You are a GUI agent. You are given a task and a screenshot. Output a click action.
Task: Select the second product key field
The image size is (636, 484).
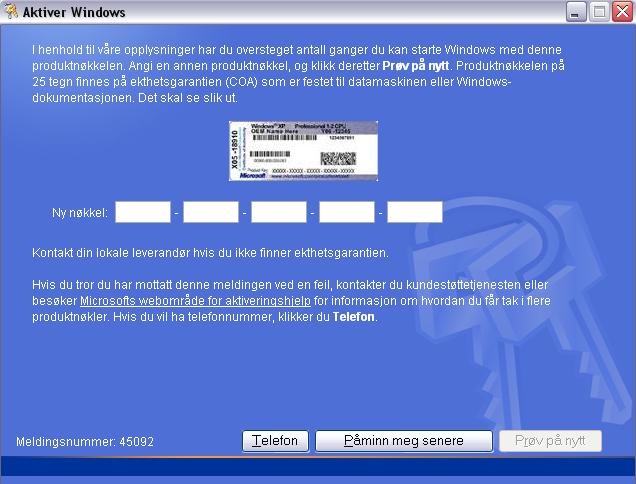tap(211, 212)
